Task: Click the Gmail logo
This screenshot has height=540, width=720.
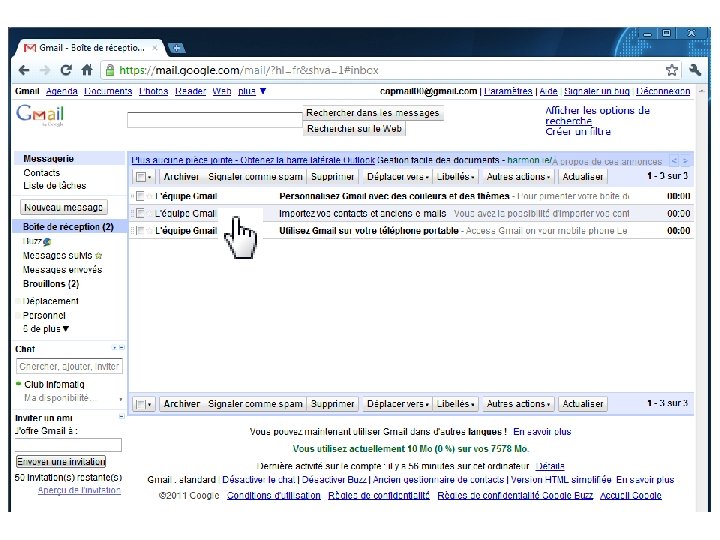Action: pos(40,115)
